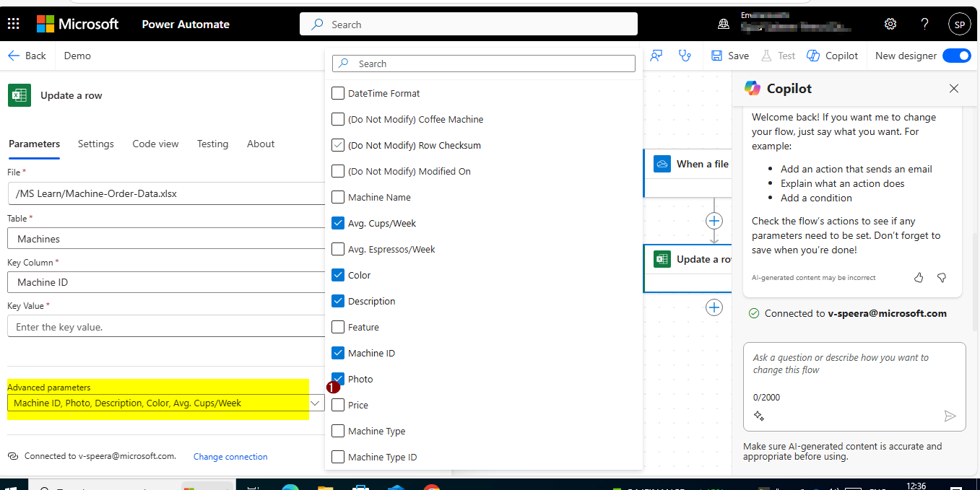
Task: Click the Microsoft logo
Action: pyautogui.click(x=78, y=24)
